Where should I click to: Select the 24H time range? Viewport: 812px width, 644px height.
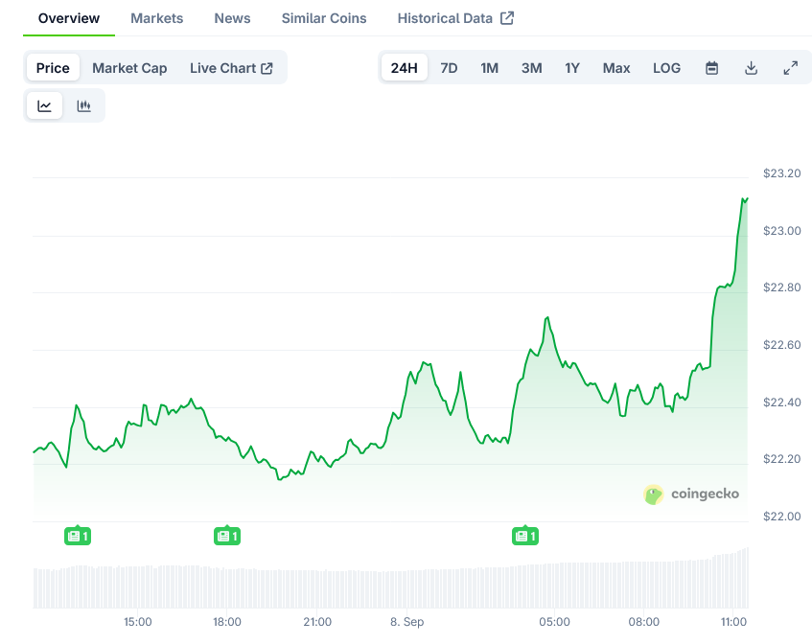405,68
